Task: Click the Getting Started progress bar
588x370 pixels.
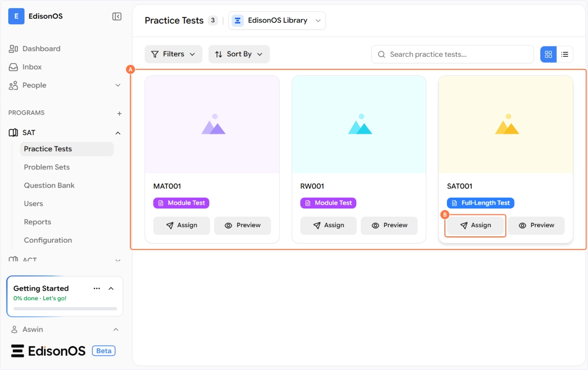Action: coord(65,309)
